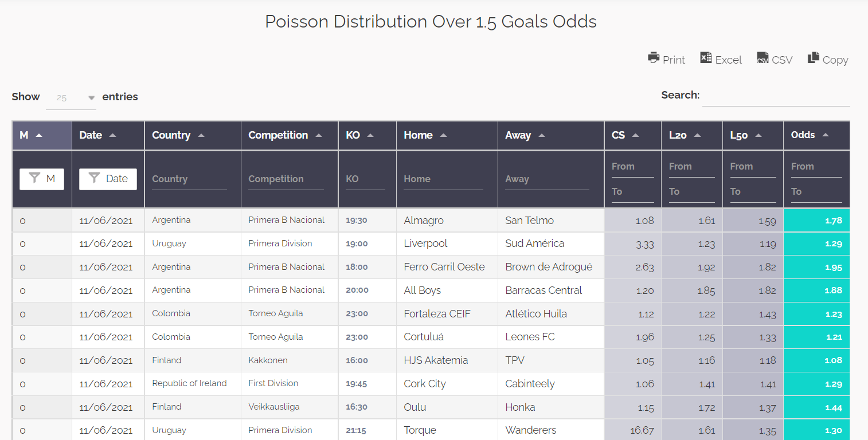Click the Liverpool home team cell
This screenshot has width=868, height=440.
pyautogui.click(x=447, y=244)
